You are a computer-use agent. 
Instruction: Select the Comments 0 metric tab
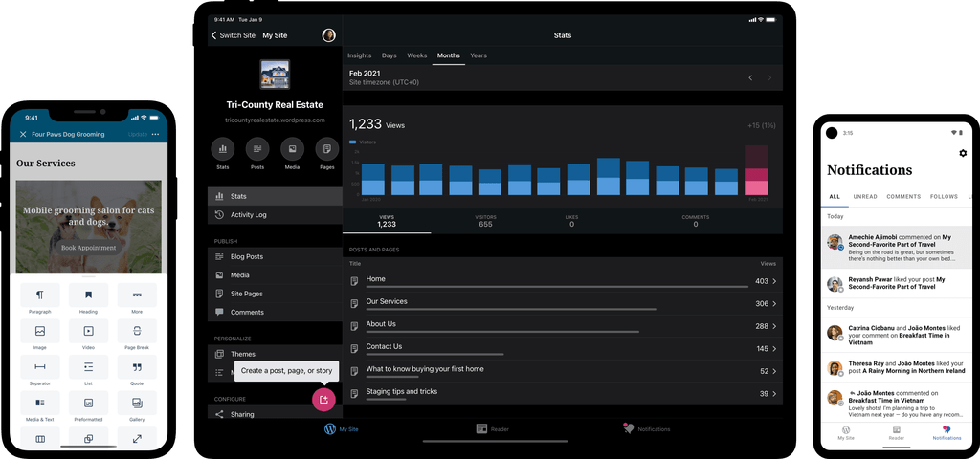click(696, 221)
